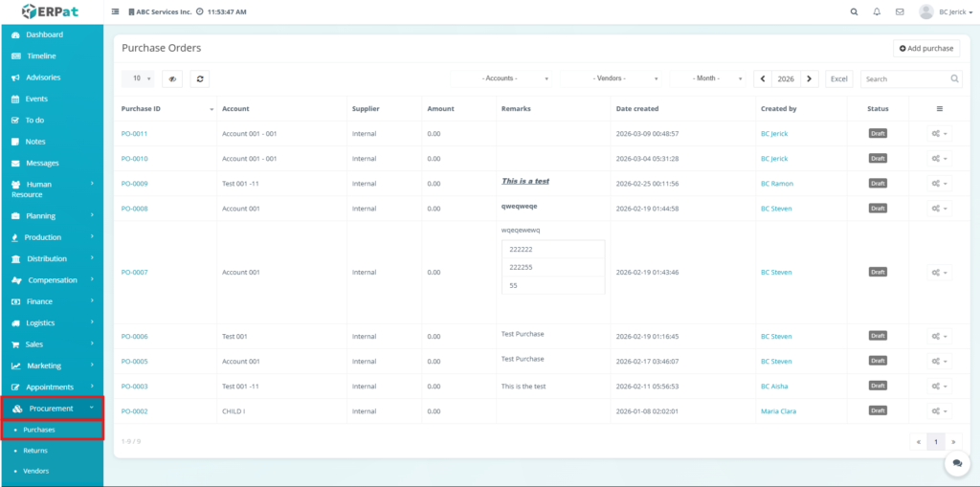
Task: Toggle sidebar with hamburger menu icon
Action: click(x=116, y=12)
